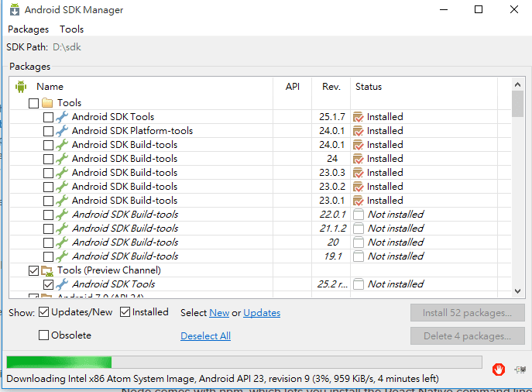The image size is (532, 392).
Task: Click the Name column header
Action: click(x=50, y=87)
